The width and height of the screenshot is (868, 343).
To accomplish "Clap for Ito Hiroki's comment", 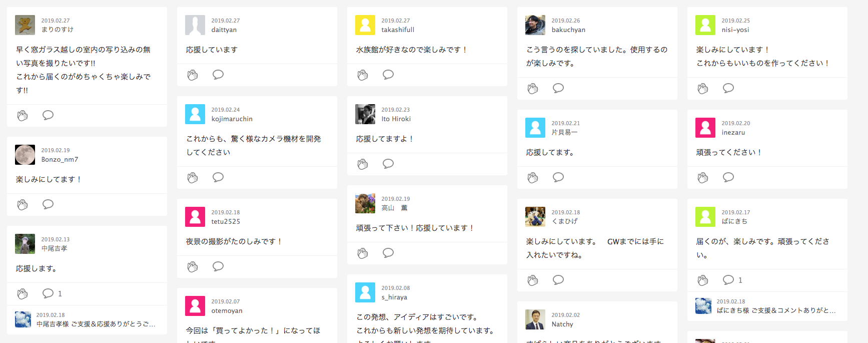I will tap(363, 164).
